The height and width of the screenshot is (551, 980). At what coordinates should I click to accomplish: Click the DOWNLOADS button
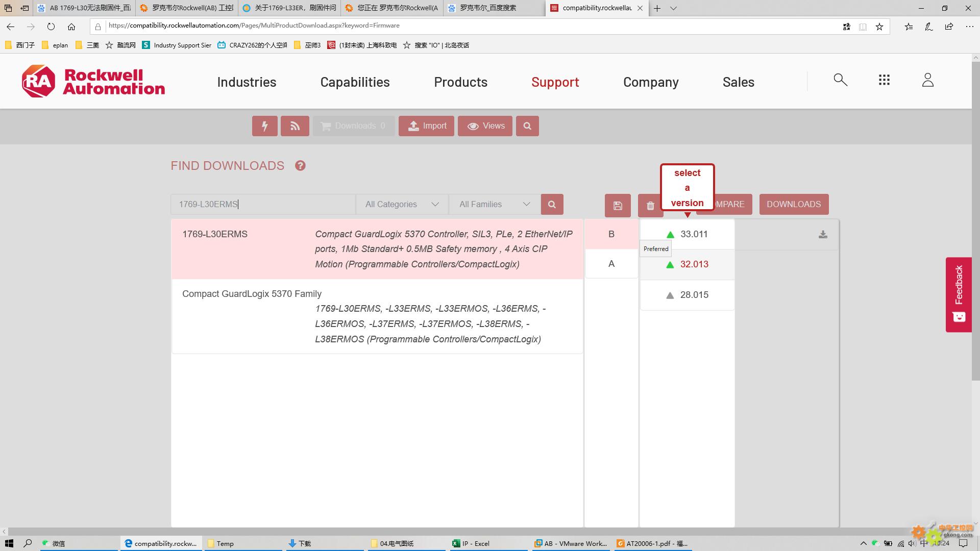tap(793, 205)
